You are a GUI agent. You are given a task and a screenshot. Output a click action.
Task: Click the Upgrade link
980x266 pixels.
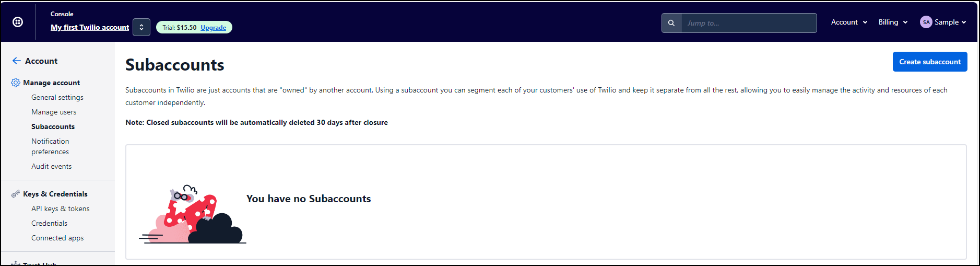213,28
